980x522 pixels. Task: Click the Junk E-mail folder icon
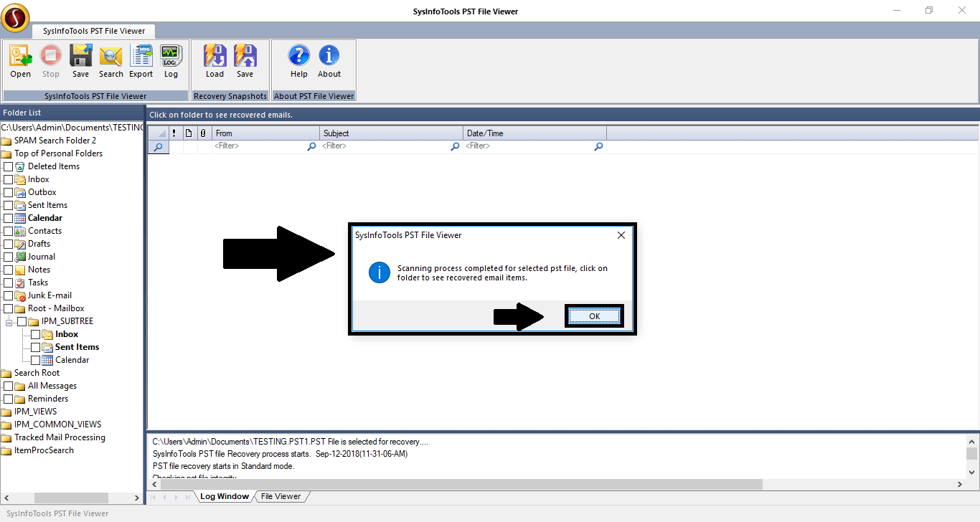click(x=20, y=295)
